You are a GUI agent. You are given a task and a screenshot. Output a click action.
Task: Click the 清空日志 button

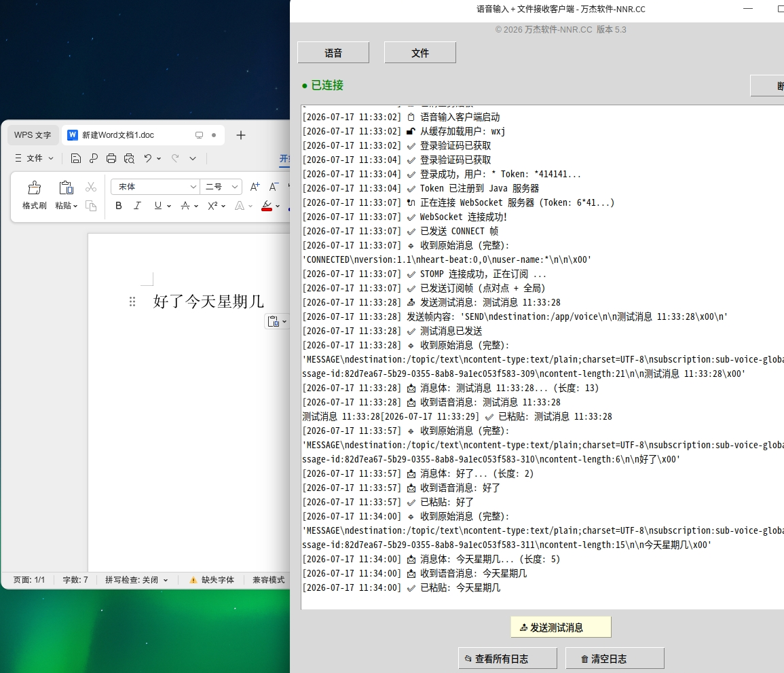pyautogui.click(x=615, y=659)
